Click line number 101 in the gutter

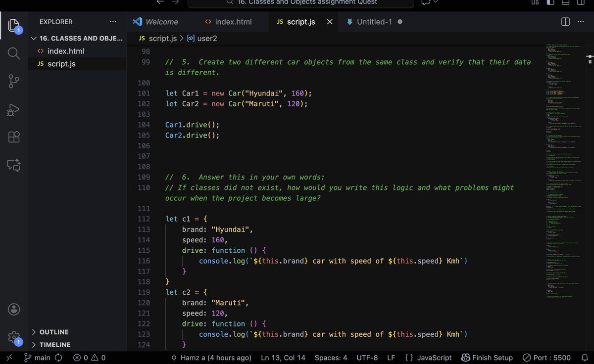tap(144, 93)
